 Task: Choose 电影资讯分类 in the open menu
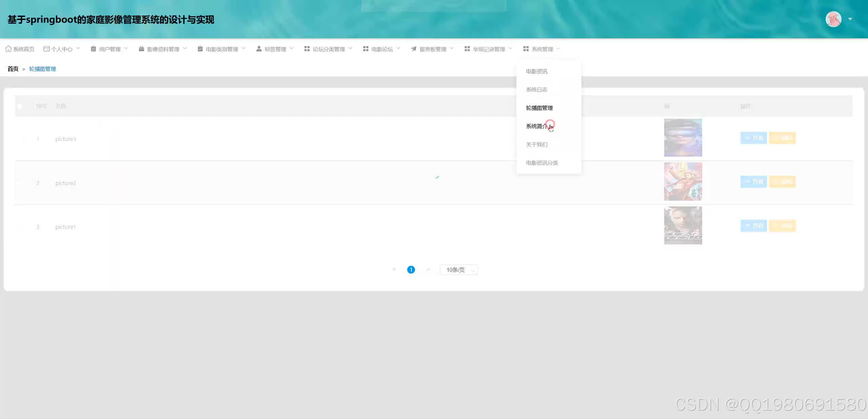[542, 163]
